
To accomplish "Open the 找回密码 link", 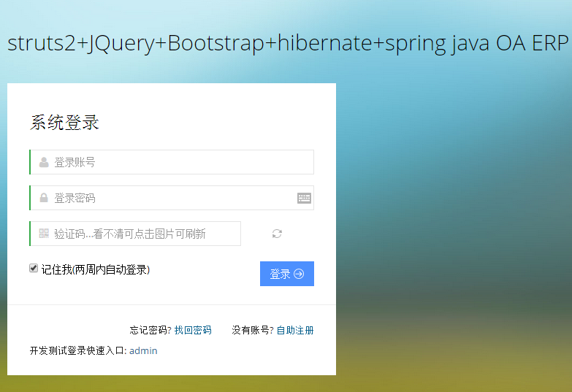I will click(193, 330).
